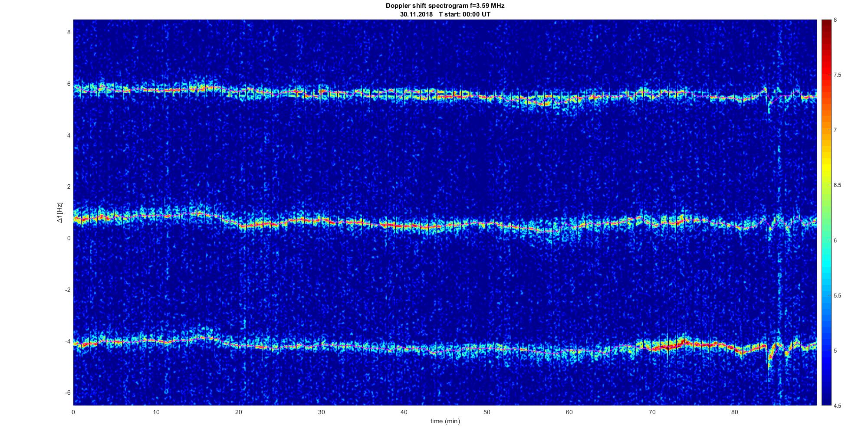Click the x-axis tick label 60

(x=569, y=412)
